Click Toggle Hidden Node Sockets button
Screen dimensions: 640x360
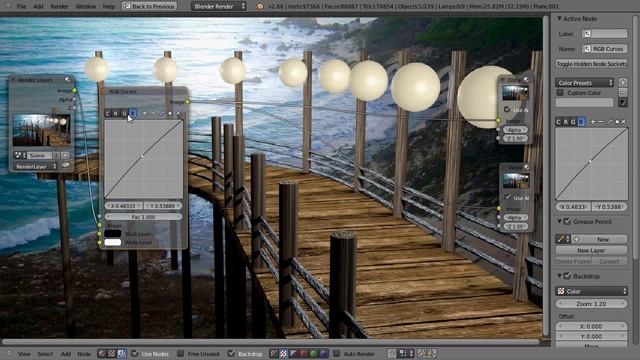(x=591, y=64)
